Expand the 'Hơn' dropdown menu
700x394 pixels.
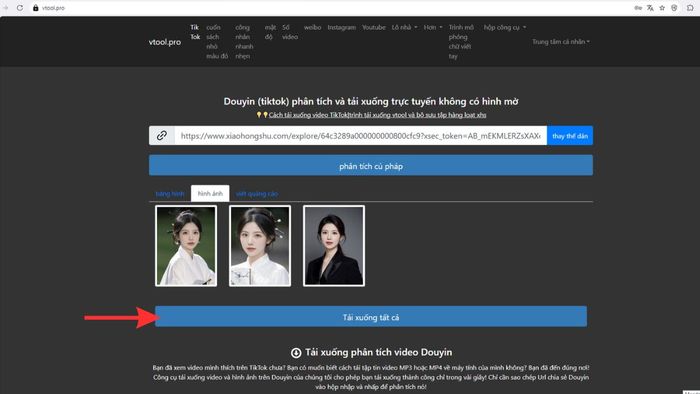(433, 27)
